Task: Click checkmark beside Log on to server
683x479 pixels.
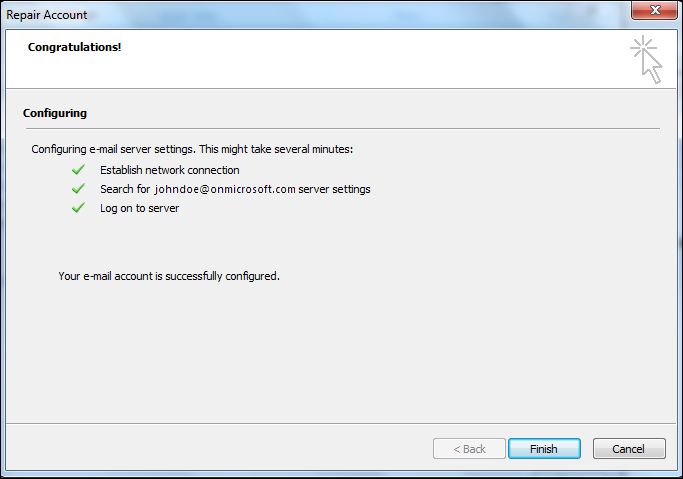Action: [x=78, y=208]
